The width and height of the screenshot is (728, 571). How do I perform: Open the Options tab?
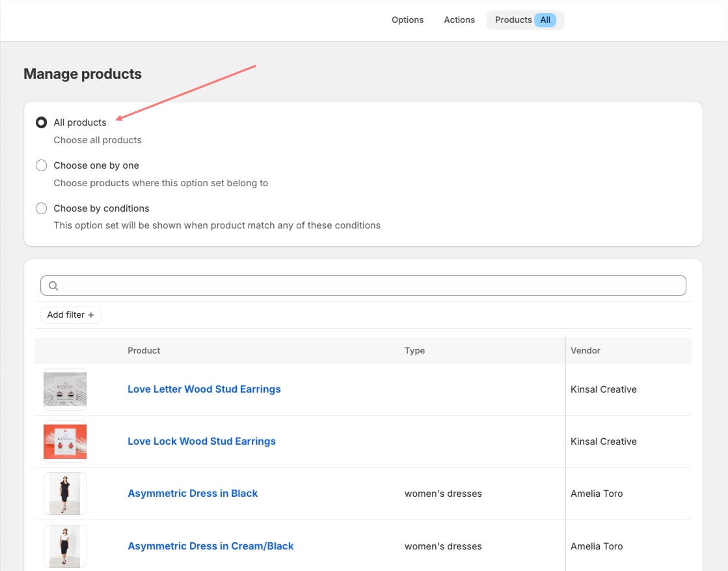[407, 20]
